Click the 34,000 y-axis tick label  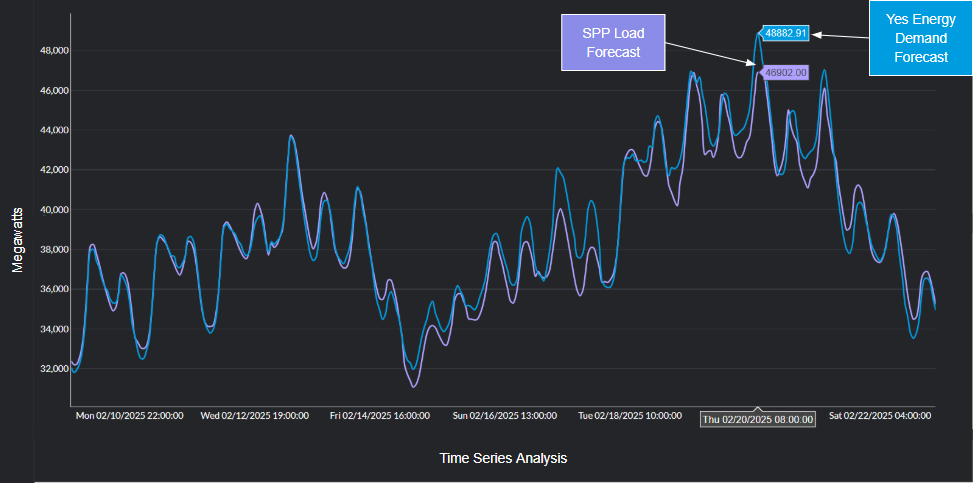pos(53,329)
